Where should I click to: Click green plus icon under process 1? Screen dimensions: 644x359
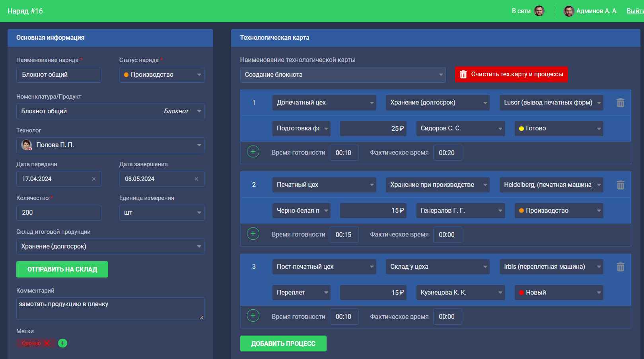click(253, 152)
